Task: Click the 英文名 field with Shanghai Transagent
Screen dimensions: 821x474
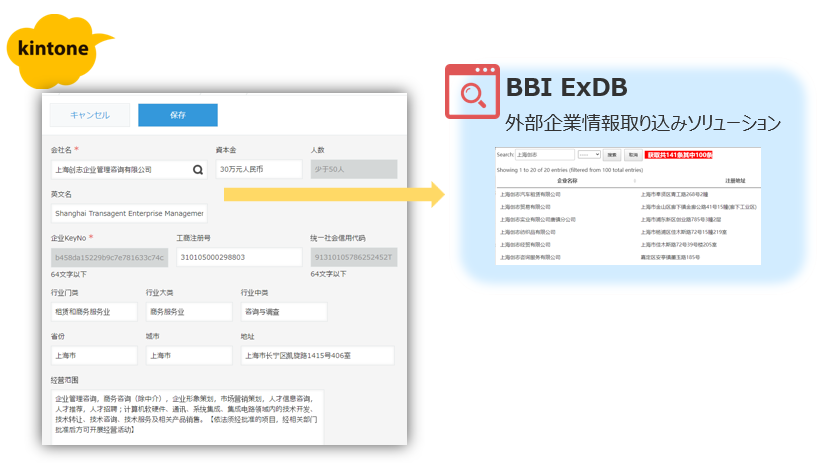Action: pyautogui.click(x=128, y=212)
